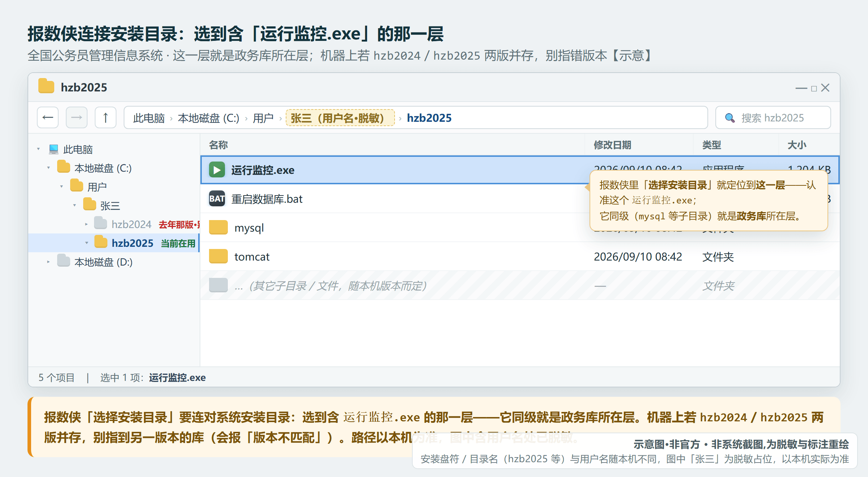Sort by the 名称 column header
The height and width of the screenshot is (477, 868).
218,145
